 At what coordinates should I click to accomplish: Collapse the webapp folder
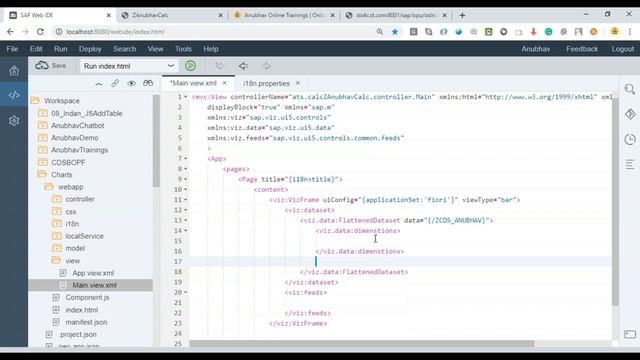pos(49,187)
